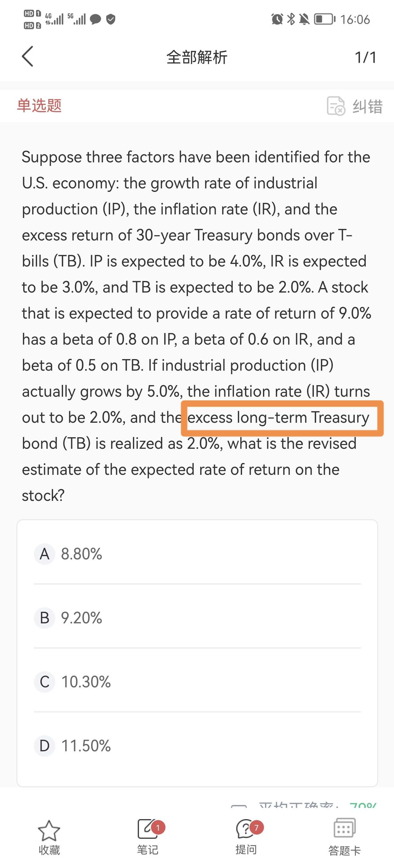
Task: Select option B 9.20%
Action: (x=81, y=618)
